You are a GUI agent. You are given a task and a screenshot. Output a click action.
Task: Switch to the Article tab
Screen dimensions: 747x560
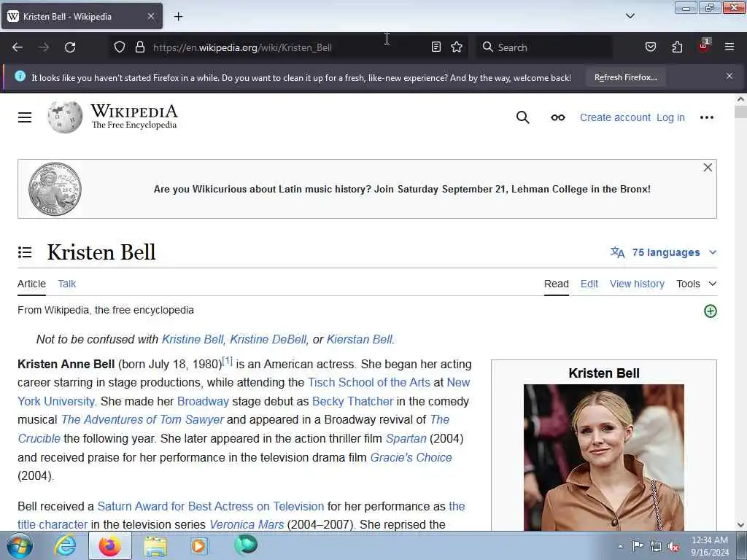[x=31, y=284]
